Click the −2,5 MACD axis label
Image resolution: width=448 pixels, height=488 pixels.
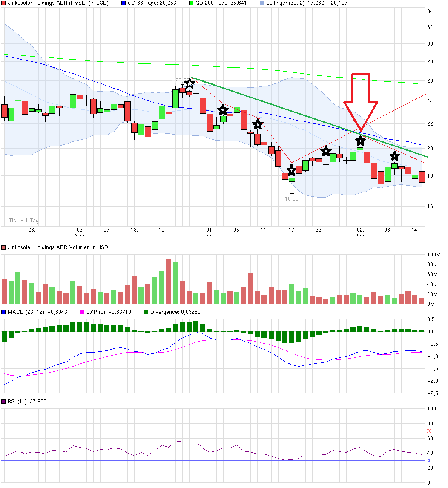click(432, 393)
